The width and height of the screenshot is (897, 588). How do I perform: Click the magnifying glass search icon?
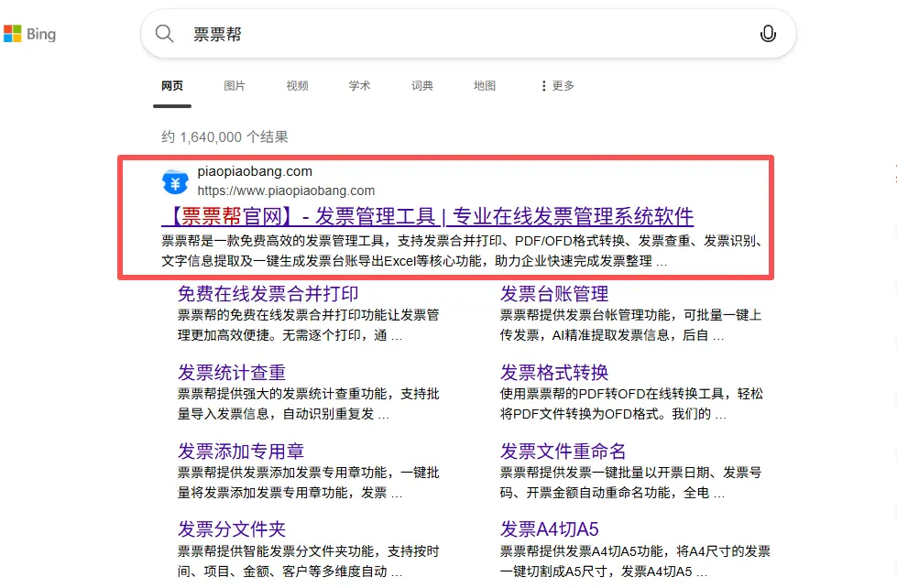pos(165,34)
